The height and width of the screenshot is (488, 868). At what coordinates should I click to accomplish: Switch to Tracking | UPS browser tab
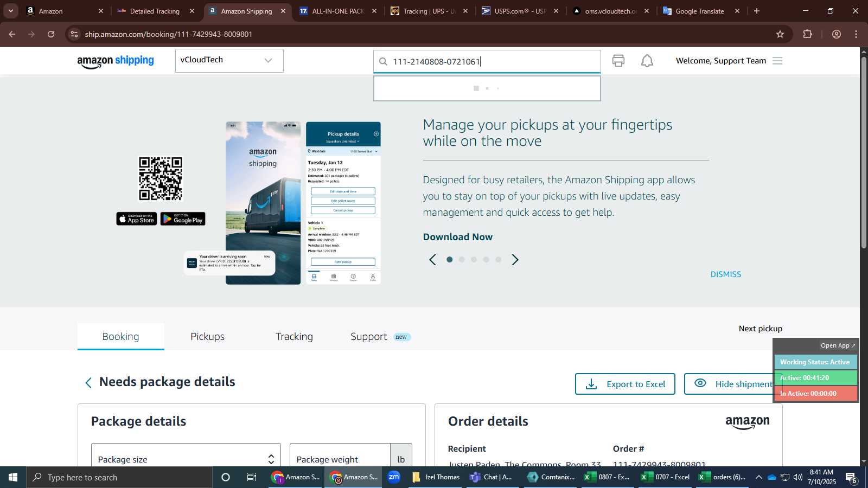429,11
